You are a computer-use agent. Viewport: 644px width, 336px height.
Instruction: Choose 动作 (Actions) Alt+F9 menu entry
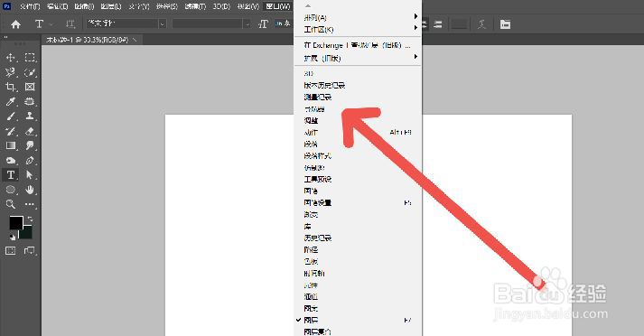(x=358, y=132)
